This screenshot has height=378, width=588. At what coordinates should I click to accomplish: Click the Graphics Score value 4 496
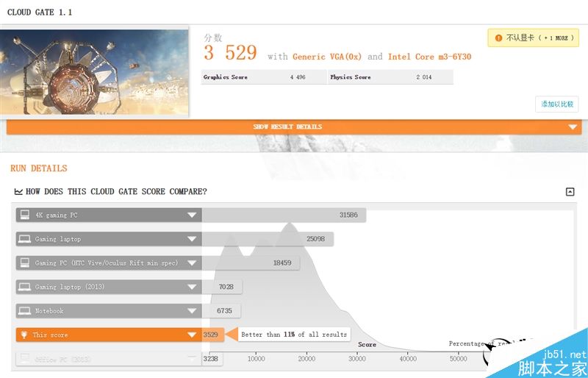point(298,77)
